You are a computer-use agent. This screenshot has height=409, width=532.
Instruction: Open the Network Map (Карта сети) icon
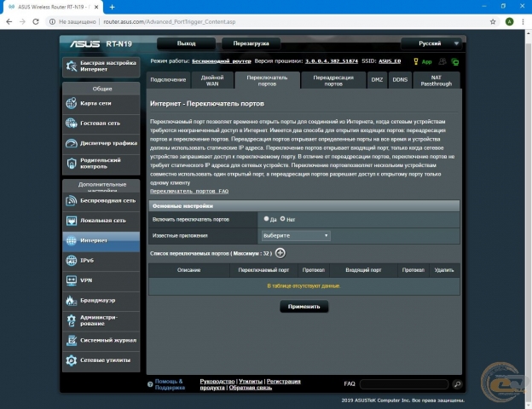72,103
